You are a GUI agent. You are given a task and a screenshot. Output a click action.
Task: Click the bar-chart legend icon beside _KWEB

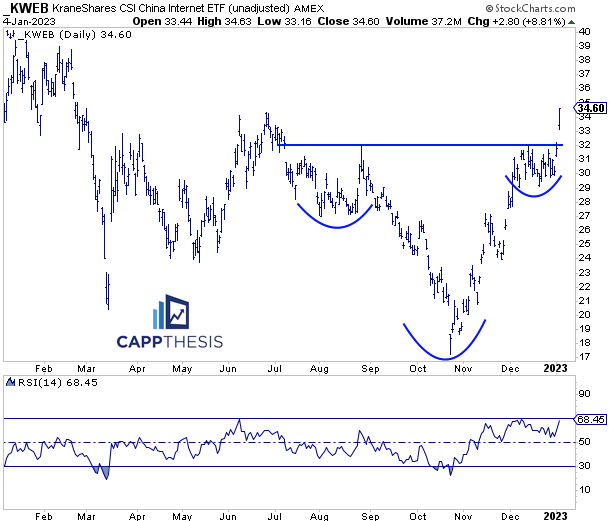[11, 35]
